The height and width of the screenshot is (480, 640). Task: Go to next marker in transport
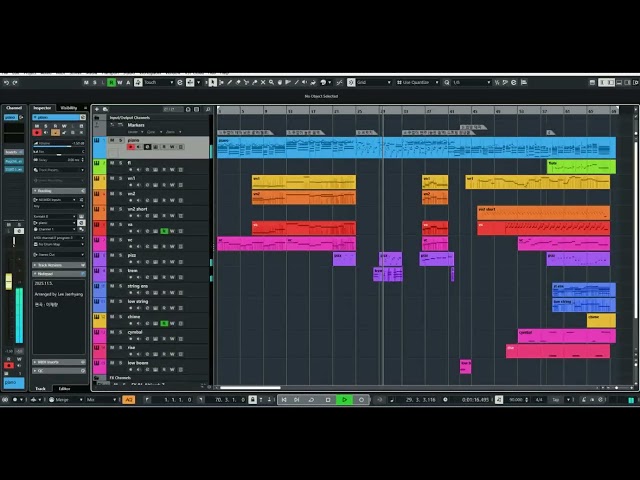click(x=297, y=400)
